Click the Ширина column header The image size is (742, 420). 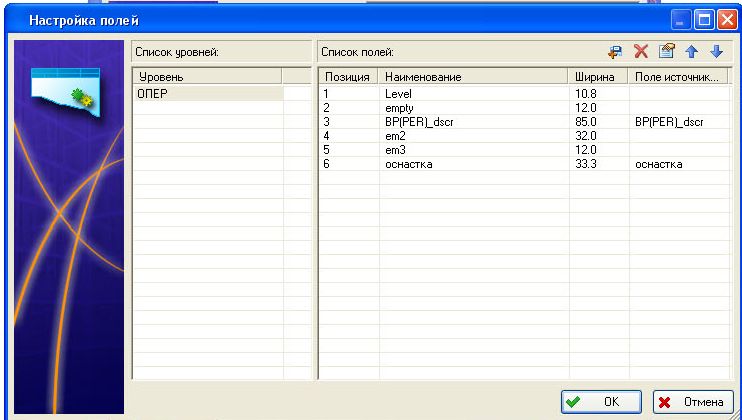point(598,77)
